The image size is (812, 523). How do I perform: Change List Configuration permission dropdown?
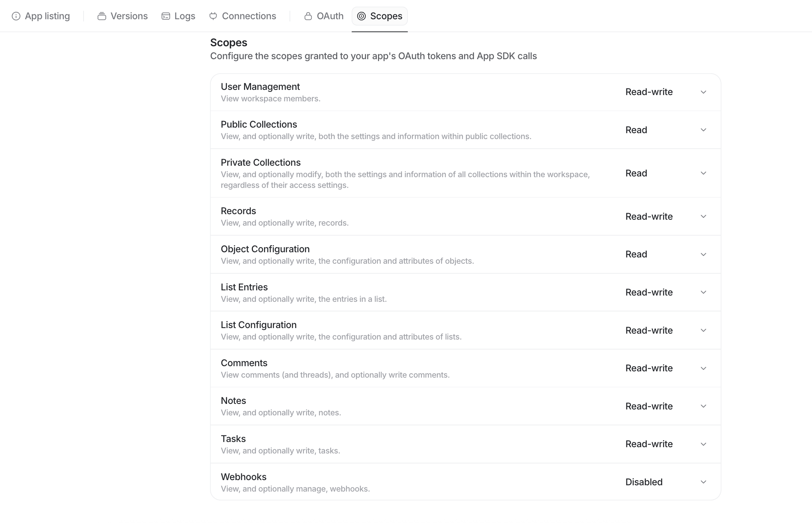coord(666,330)
